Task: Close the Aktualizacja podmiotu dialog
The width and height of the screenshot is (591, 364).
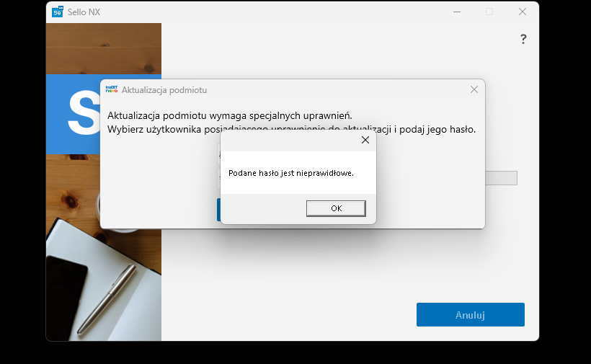Action: [x=474, y=89]
